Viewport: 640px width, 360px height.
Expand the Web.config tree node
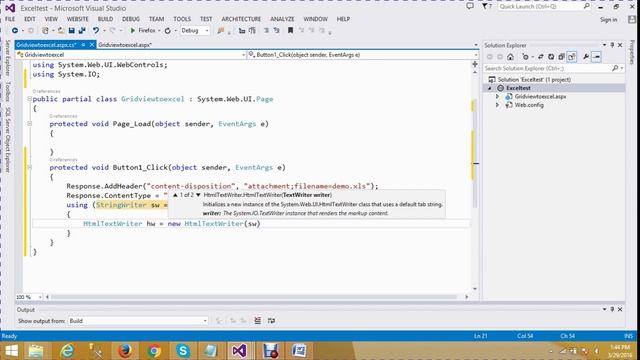click(x=497, y=105)
